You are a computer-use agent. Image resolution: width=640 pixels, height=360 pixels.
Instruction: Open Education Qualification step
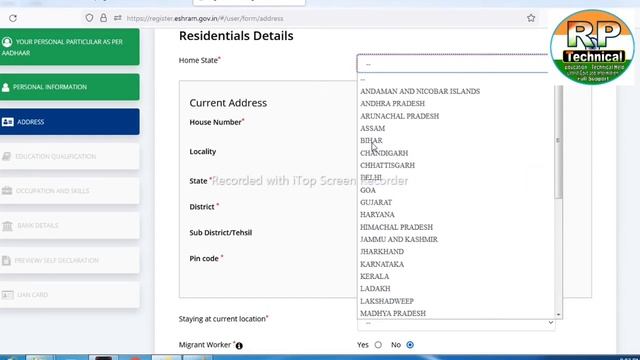(70, 156)
